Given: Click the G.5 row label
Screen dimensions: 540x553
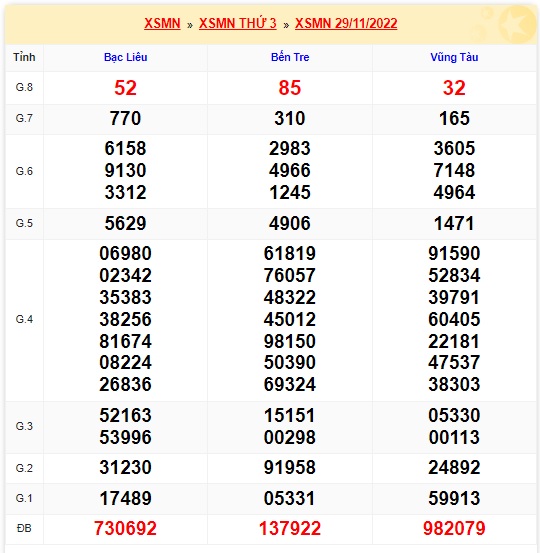Looking at the screenshot, I should tap(24, 223).
